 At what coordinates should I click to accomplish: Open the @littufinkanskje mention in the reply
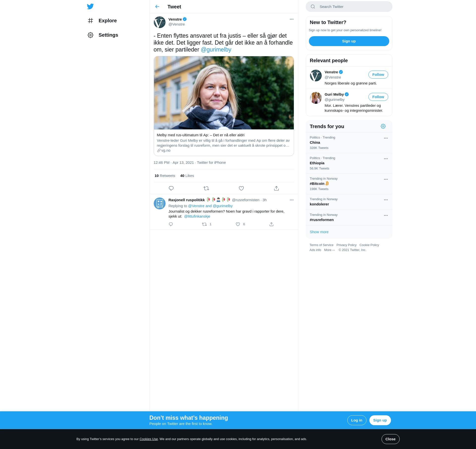pyautogui.click(x=197, y=216)
